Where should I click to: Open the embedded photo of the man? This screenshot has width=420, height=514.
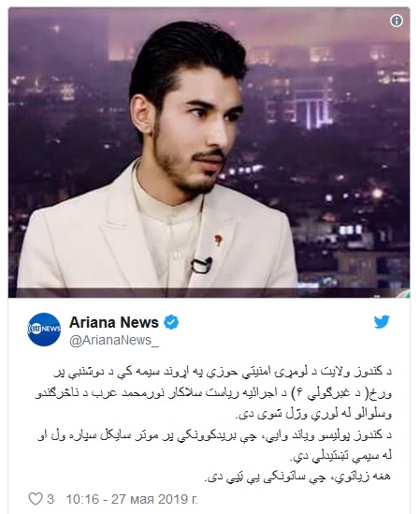coord(209,153)
